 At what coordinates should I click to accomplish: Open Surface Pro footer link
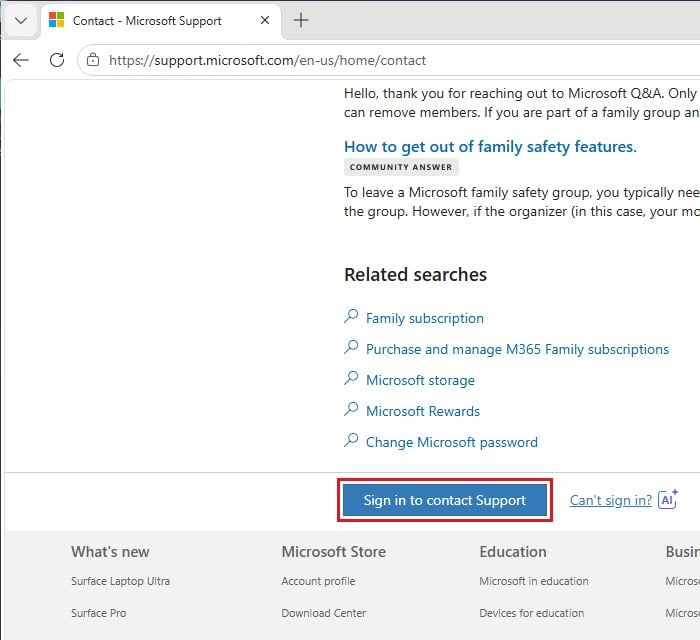click(x=98, y=613)
